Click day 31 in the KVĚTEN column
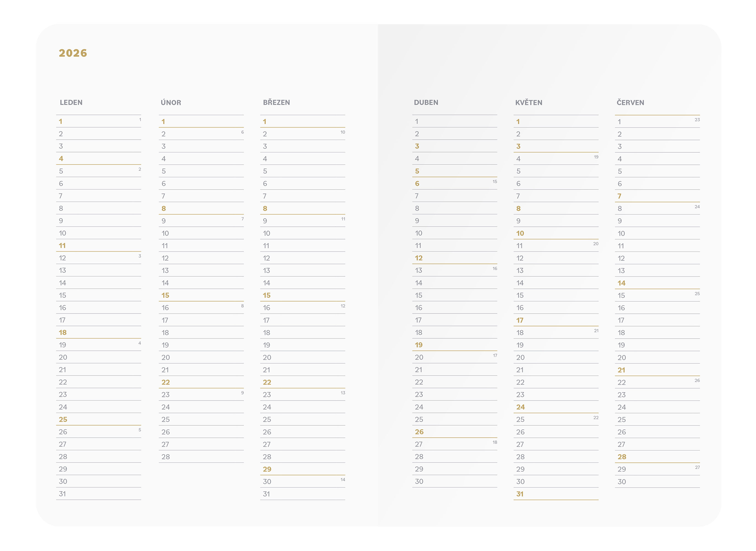The width and height of the screenshot is (756, 551). click(520, 494)
